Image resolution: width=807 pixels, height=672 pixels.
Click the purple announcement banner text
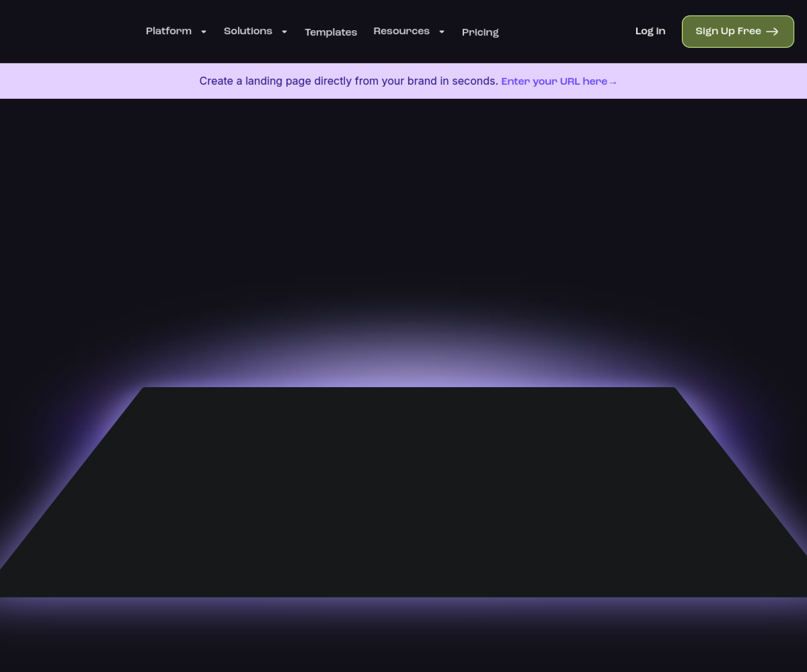(349, 81)
